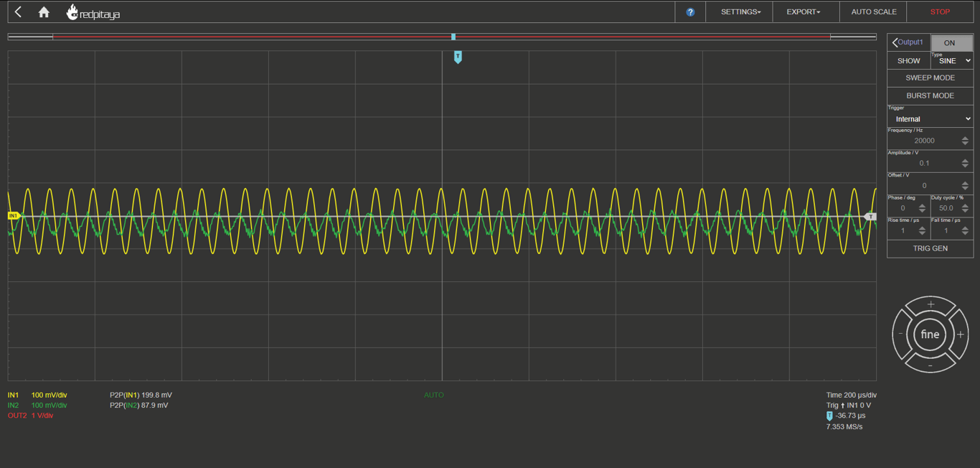980x468 pixels.
Task: Click the red buffer overview bar
Action: coord(441,36)
